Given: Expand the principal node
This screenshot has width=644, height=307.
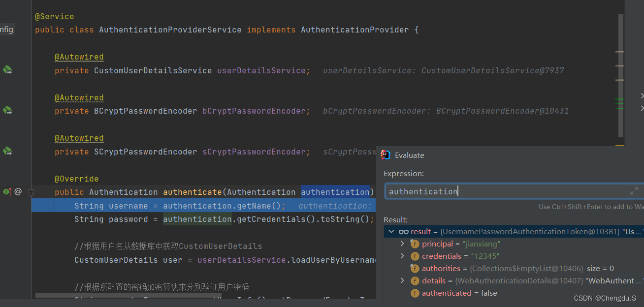Looking at the screenshot, I should [x=402, y=244].
